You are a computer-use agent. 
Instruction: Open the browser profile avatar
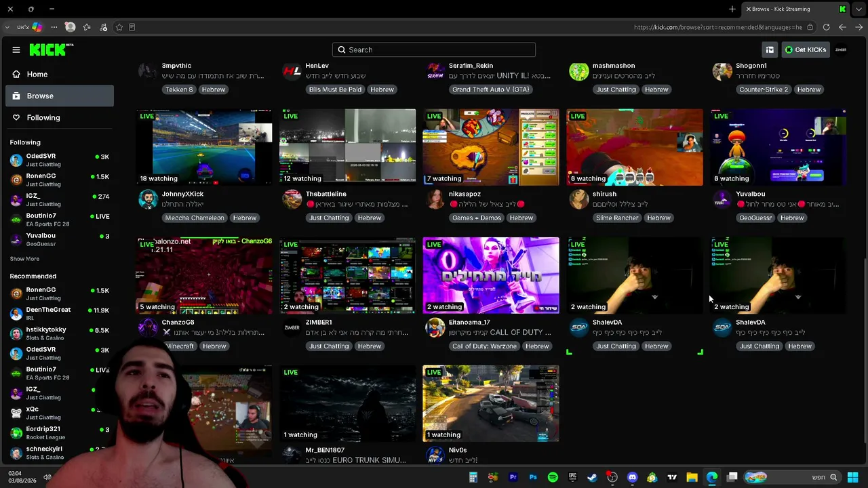(x=70, y=27)
